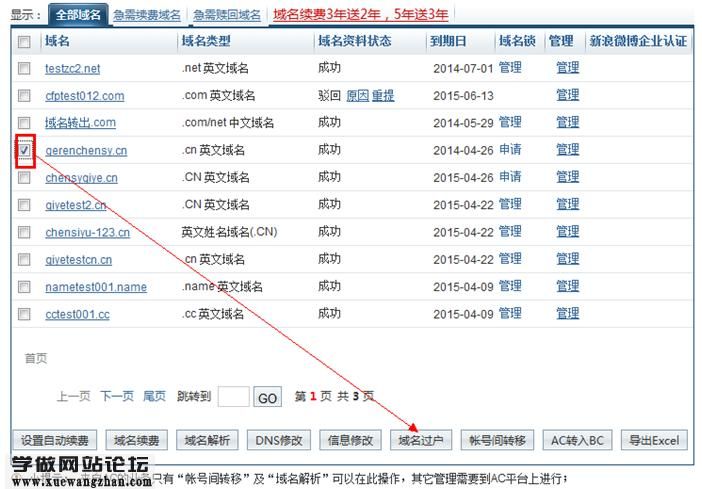
Task: Open the 域名转出.com domain link
Action: click(80, 123)
